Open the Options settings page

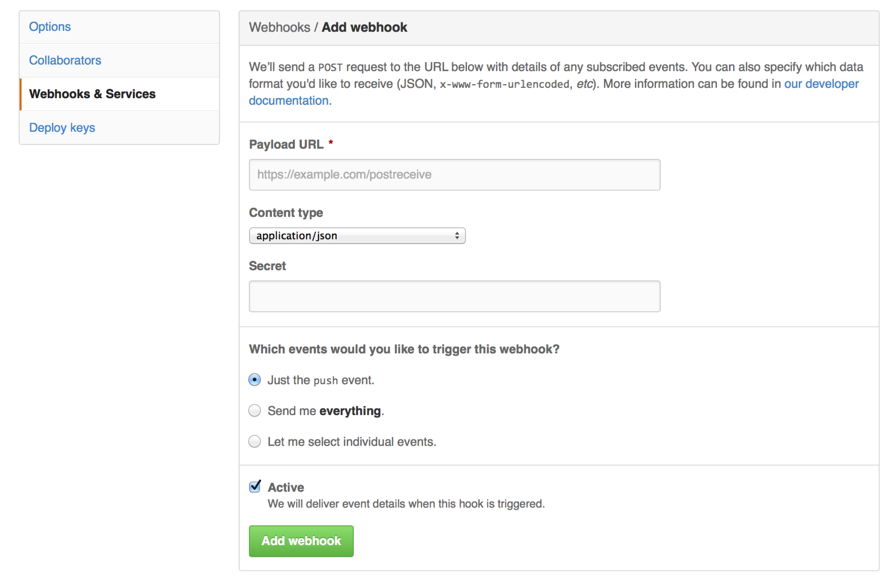pos(50,27)
